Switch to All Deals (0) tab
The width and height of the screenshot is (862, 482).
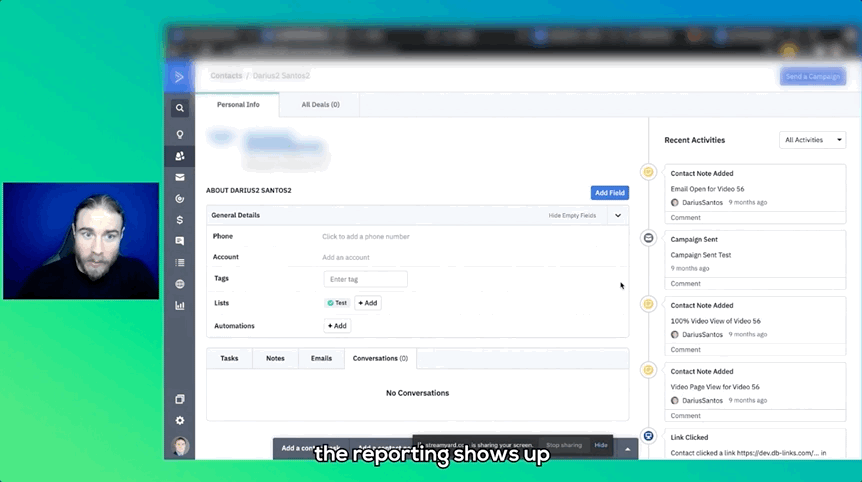click(321, 104)
